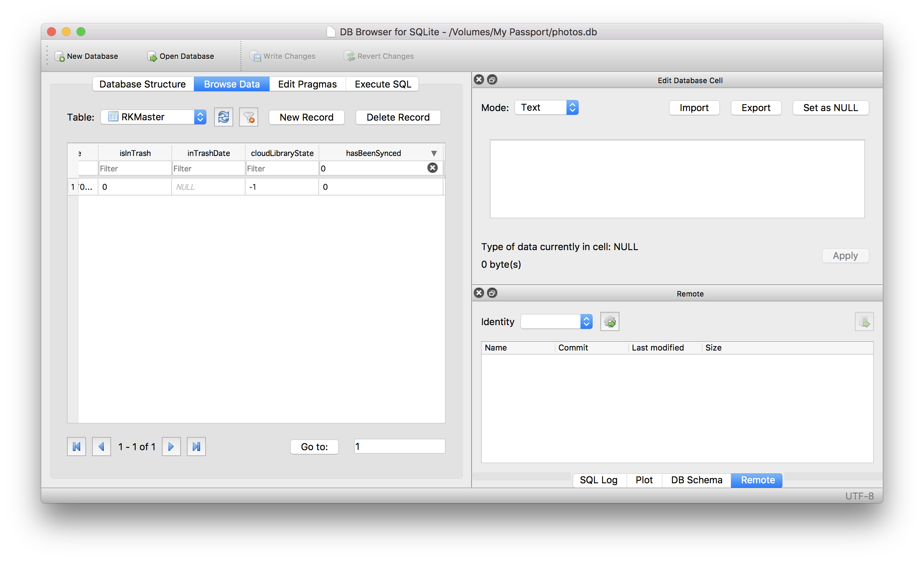Go to the first record page
Screen dimensions: 924x562
coord(77,447)
